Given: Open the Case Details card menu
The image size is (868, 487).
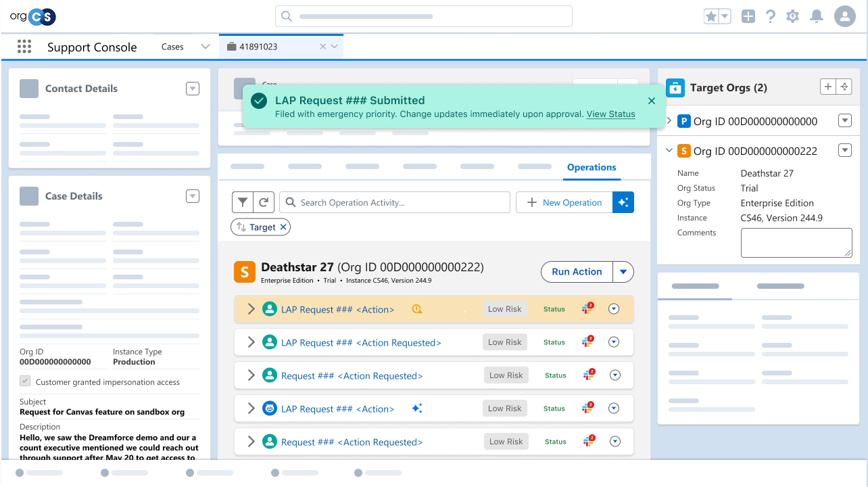Looking at the screenshot, I should coord(193,196).
